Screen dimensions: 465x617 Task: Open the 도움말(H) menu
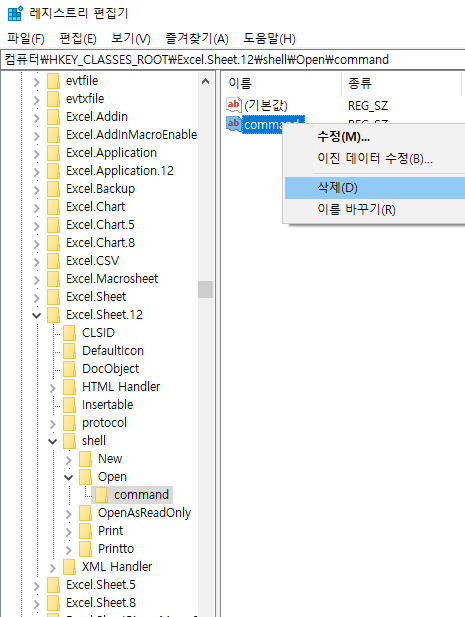click(x=269, y=39)
